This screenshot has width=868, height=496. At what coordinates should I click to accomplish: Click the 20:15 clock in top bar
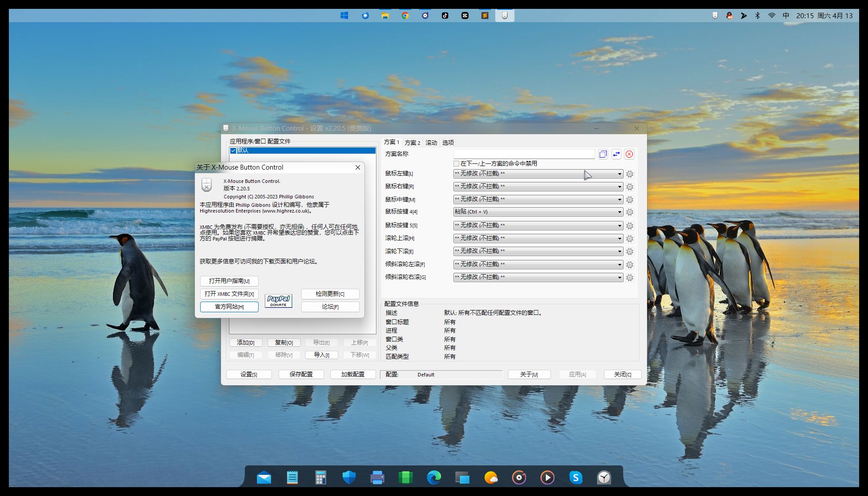click(805, 15)
